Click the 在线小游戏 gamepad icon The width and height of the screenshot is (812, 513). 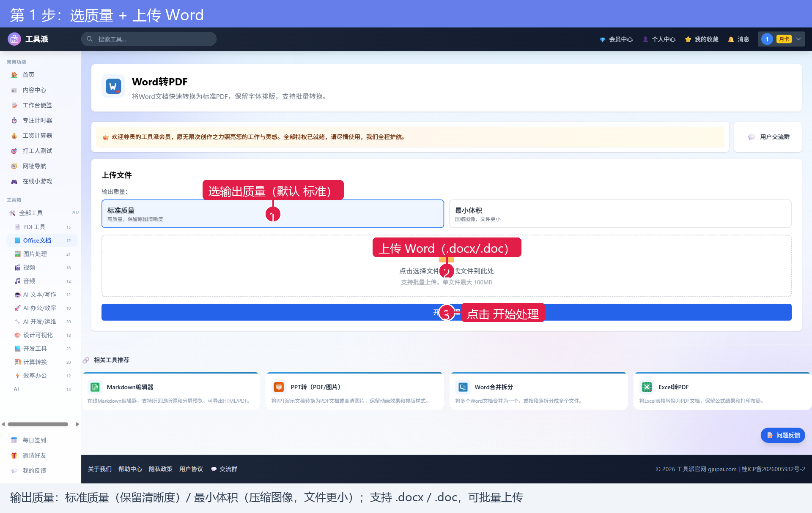coord(14,181)
